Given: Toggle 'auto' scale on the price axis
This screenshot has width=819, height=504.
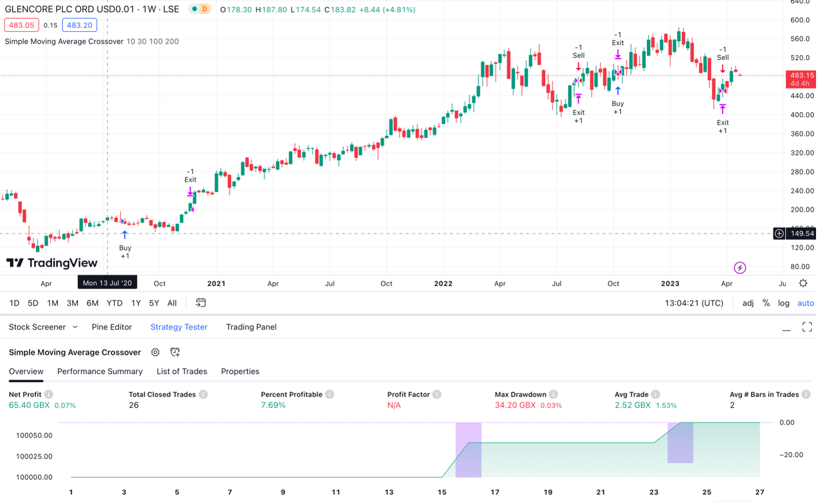Looking at the screenshot, I should [x=805, y=303].
